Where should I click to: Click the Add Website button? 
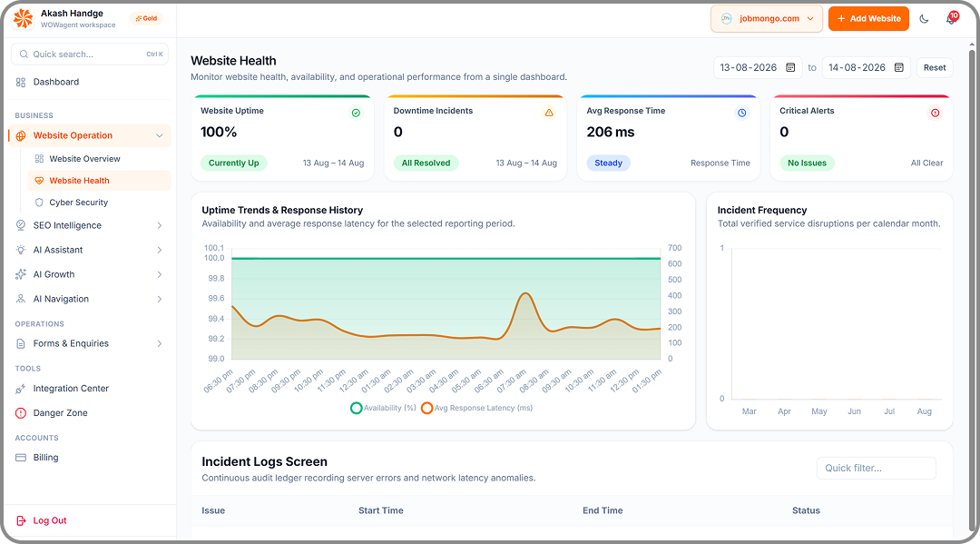click(868, 19)
